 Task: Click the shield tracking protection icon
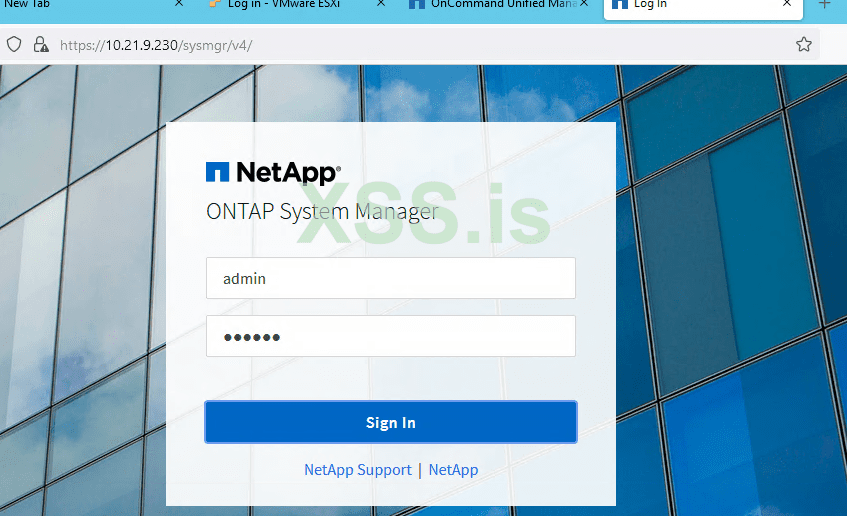click(x=14, y=44)
